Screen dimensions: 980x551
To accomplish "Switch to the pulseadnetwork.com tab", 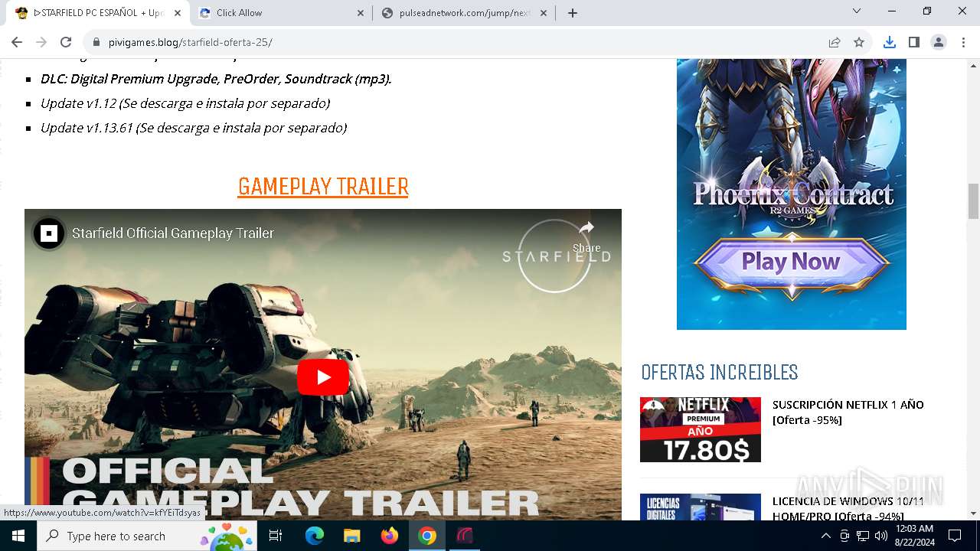I will click(x=465, y=13).
